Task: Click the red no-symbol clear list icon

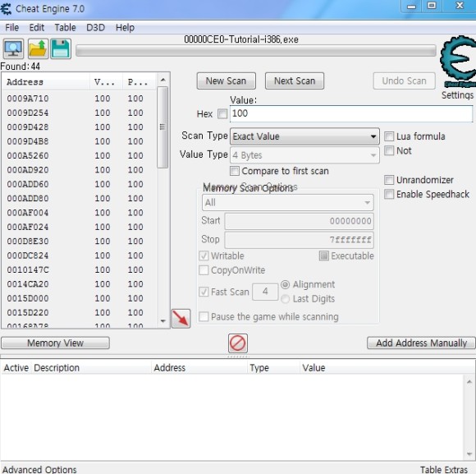Action: point(238,343)
